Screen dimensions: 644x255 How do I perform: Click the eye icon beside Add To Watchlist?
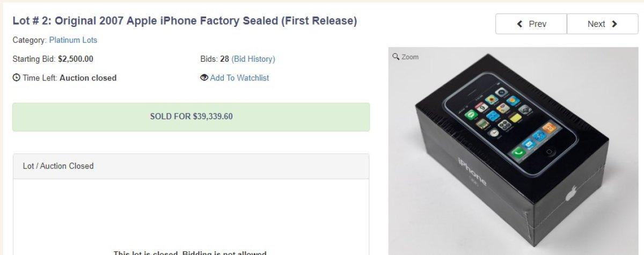pos(204,78)
